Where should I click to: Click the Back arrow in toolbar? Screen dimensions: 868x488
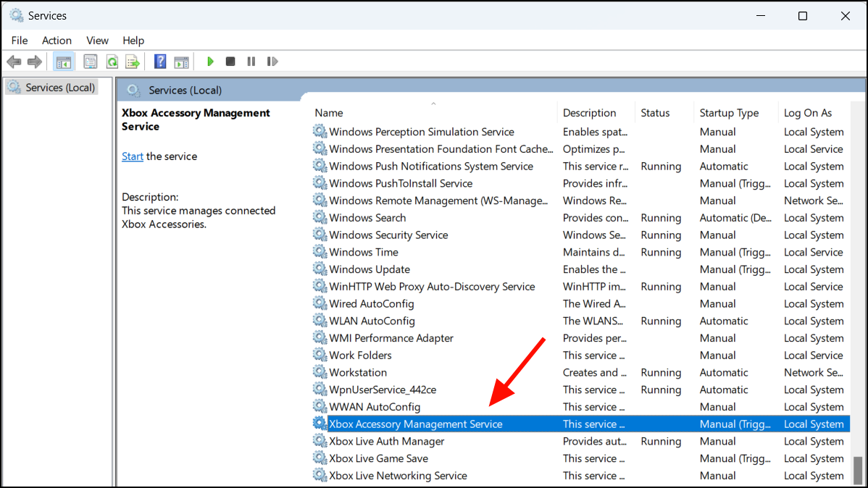[x=14, y=62]
